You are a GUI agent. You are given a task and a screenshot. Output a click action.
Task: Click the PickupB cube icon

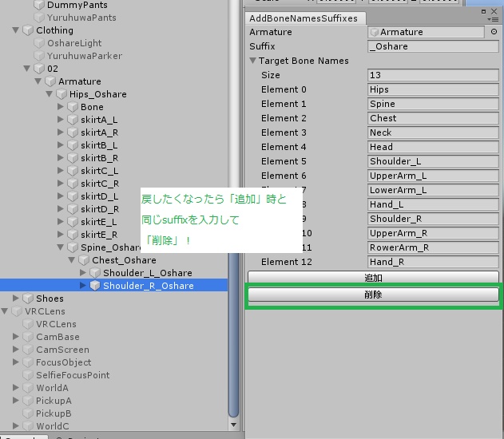pyautogui.click(x=28, y=413)
